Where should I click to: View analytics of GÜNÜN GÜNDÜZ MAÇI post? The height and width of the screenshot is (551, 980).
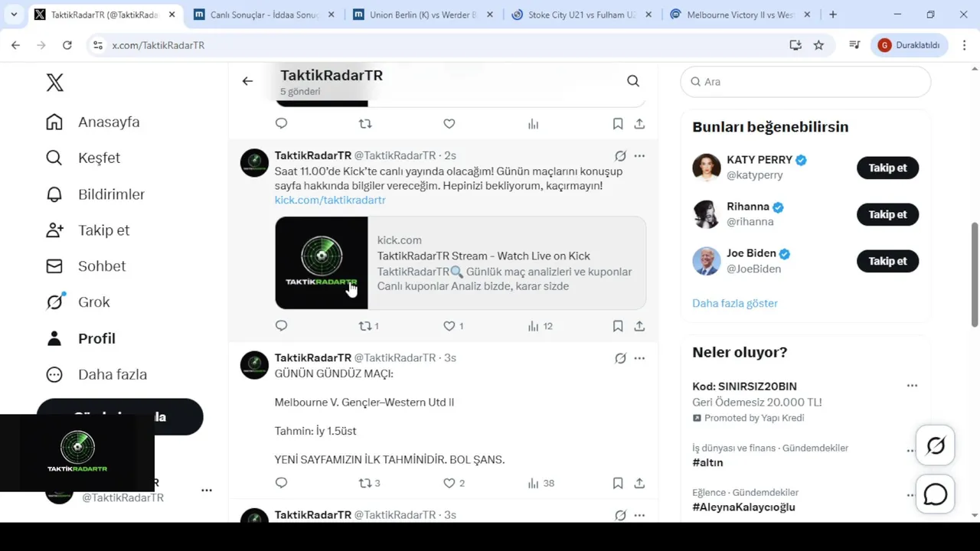tap(541, 483)
